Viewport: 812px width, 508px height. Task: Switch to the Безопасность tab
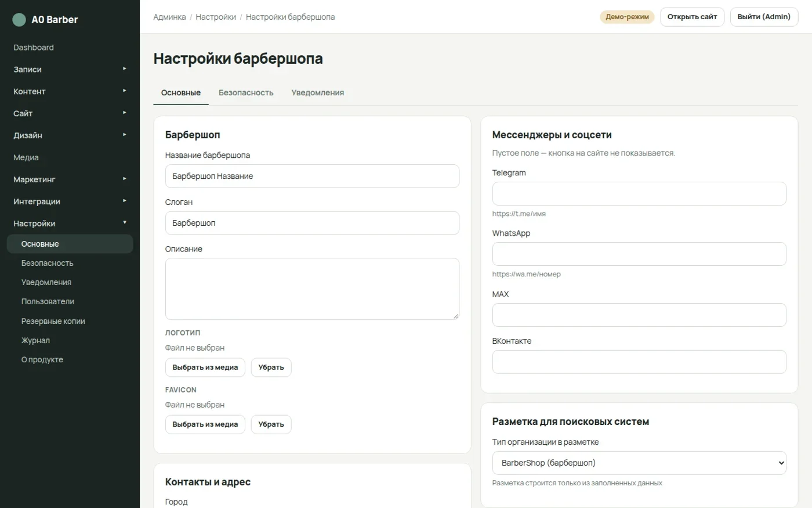pos(246,93)
